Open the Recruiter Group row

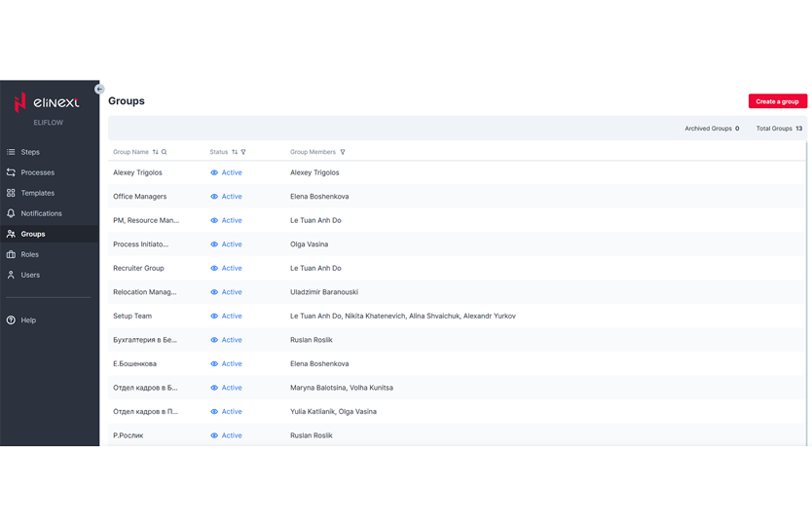138,268
